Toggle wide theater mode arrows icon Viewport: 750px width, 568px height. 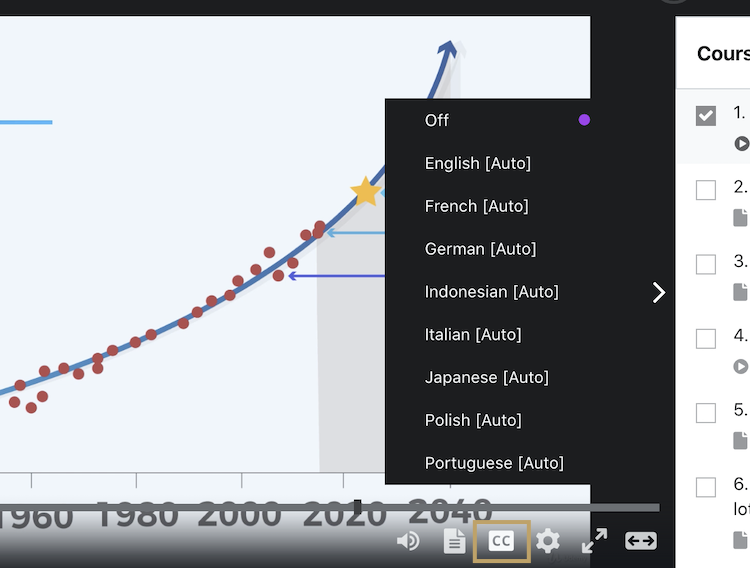640,541
